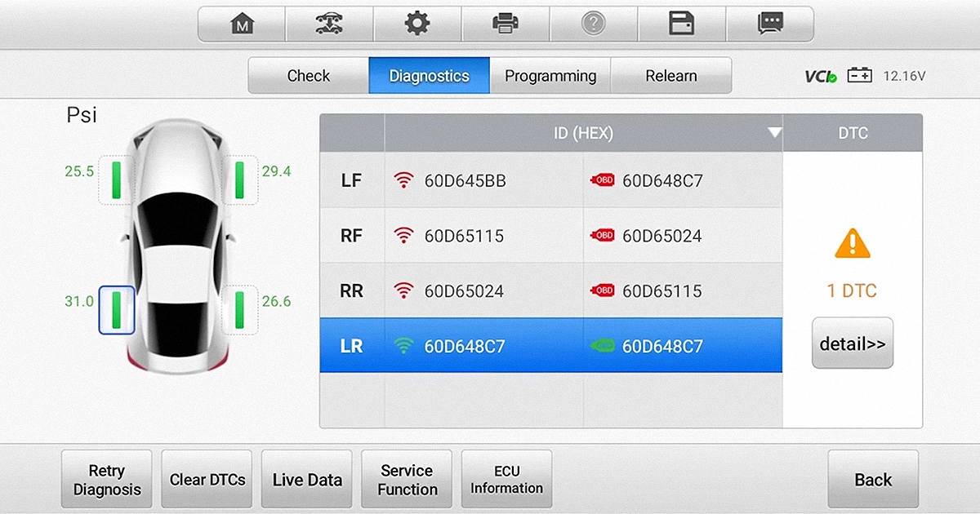Click the detail>> button for DTC
The image size is (980, 514).
click(x=852, y=343)
